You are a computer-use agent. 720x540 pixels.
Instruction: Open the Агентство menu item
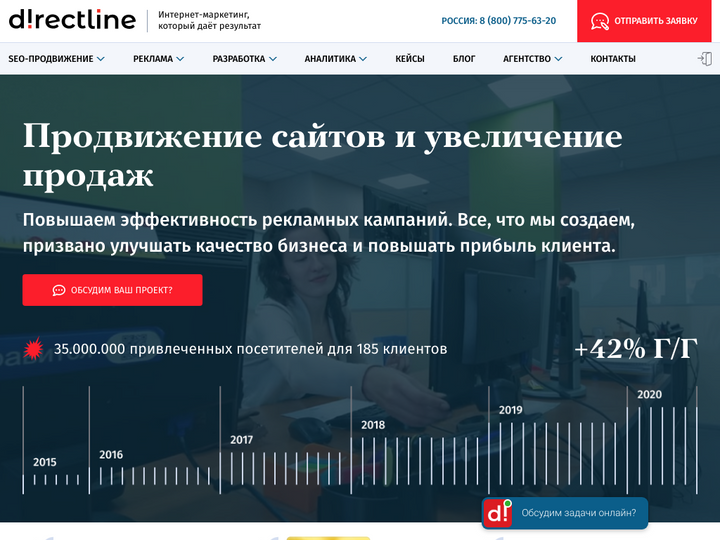tap(527, 59)
